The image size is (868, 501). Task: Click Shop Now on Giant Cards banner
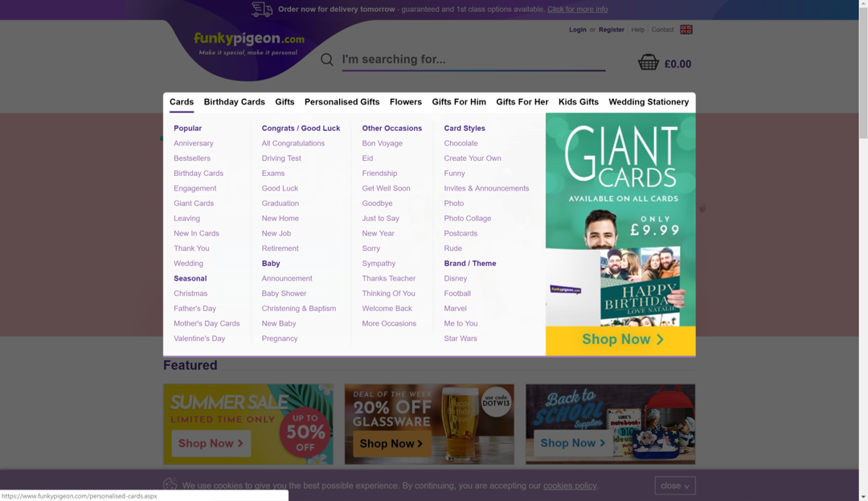620,340
